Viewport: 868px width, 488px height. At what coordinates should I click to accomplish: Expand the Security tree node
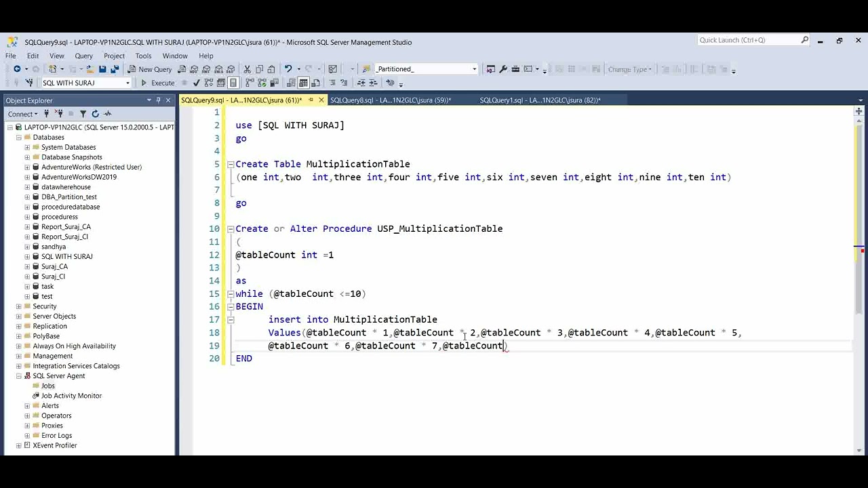click(18, 306)
